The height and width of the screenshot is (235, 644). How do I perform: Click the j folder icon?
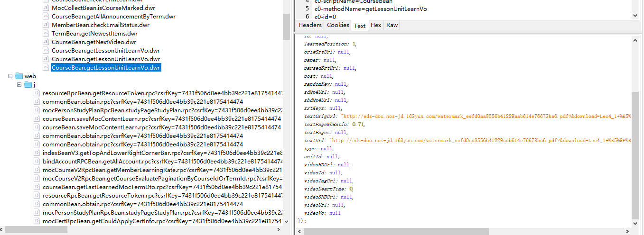coord(28,84)
